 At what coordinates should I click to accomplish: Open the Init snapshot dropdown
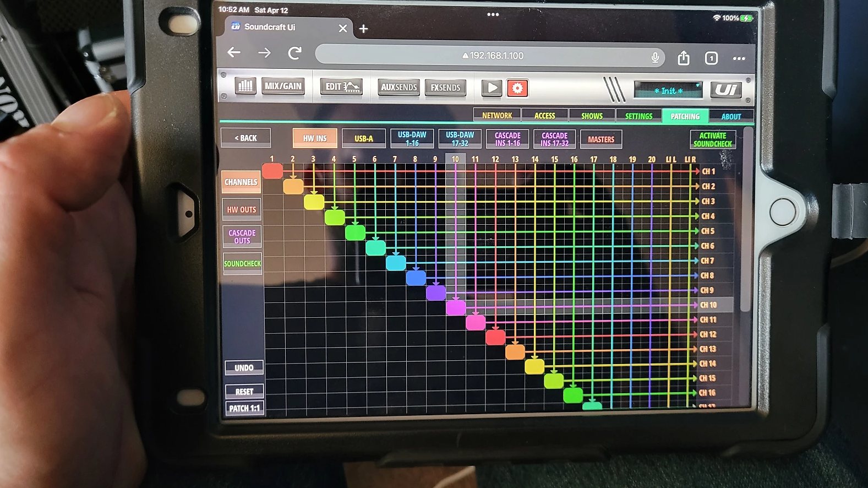[669, 90]
